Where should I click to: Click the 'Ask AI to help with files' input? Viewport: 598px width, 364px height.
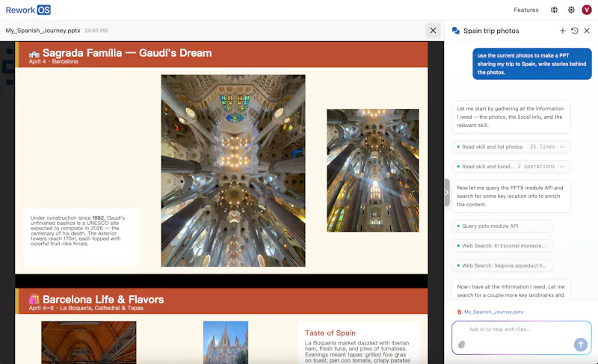point(521,330)
